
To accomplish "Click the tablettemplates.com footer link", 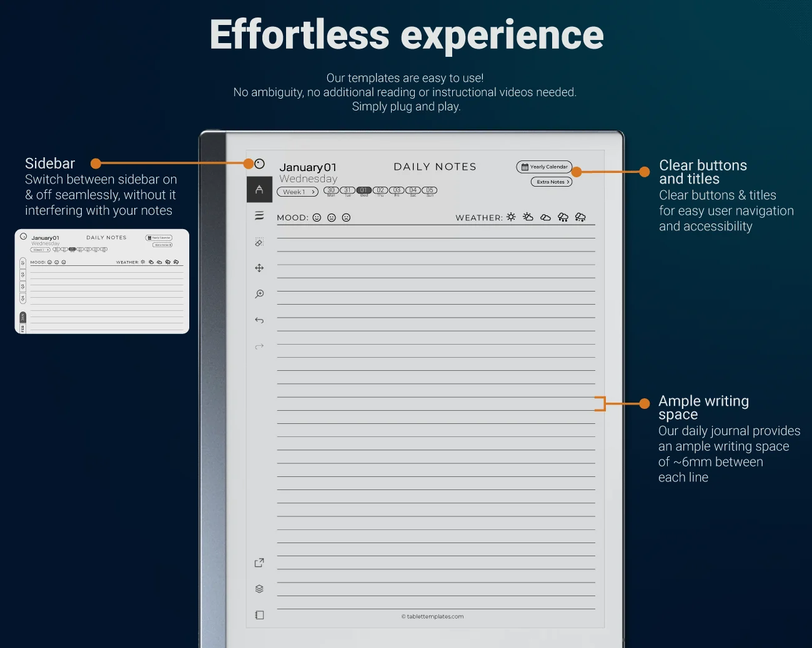I will pyautogui.click(x=432, y=616).
